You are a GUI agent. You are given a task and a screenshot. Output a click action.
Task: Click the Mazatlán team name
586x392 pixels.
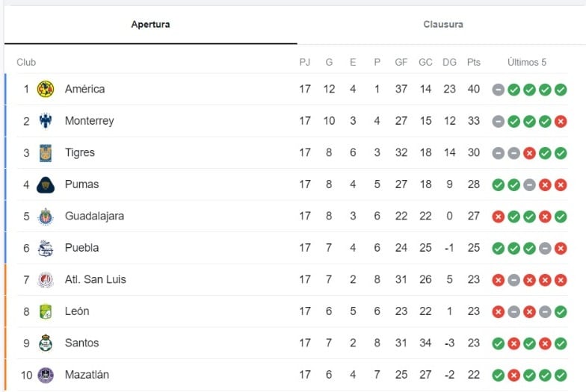coord(87,375)
